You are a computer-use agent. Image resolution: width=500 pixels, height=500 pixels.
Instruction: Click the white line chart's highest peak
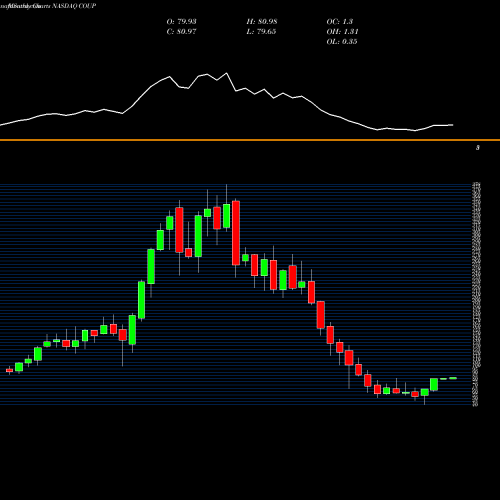coord(227,73)
